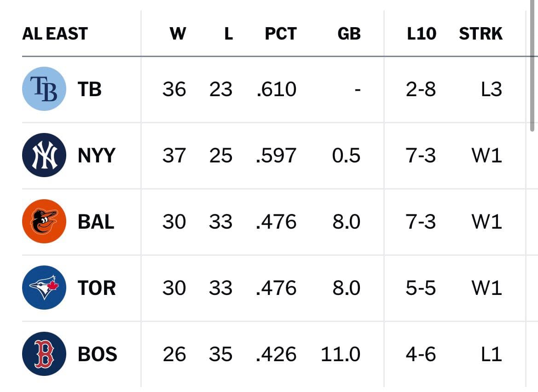Click the New York Yankees logo
The width and height of the screenshot is (538, 392).
[x=44, y=155]
